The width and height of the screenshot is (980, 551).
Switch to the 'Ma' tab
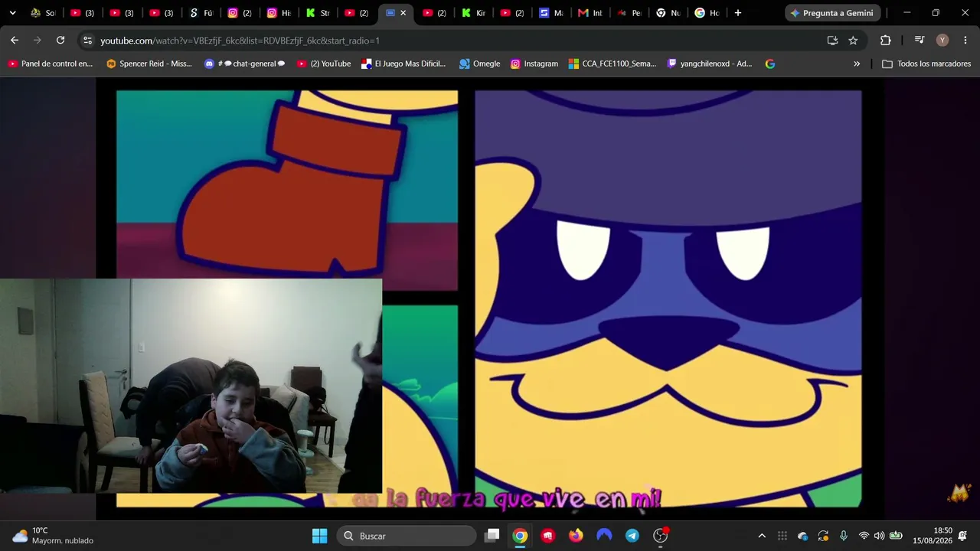click(x=552, y=13)
